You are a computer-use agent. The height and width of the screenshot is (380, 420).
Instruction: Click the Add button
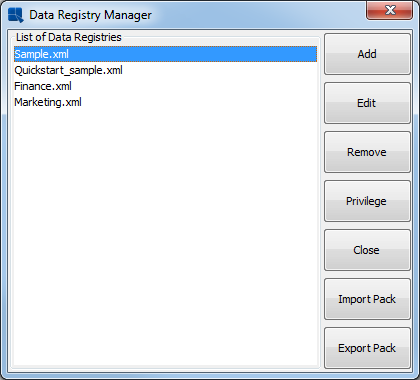367,54
